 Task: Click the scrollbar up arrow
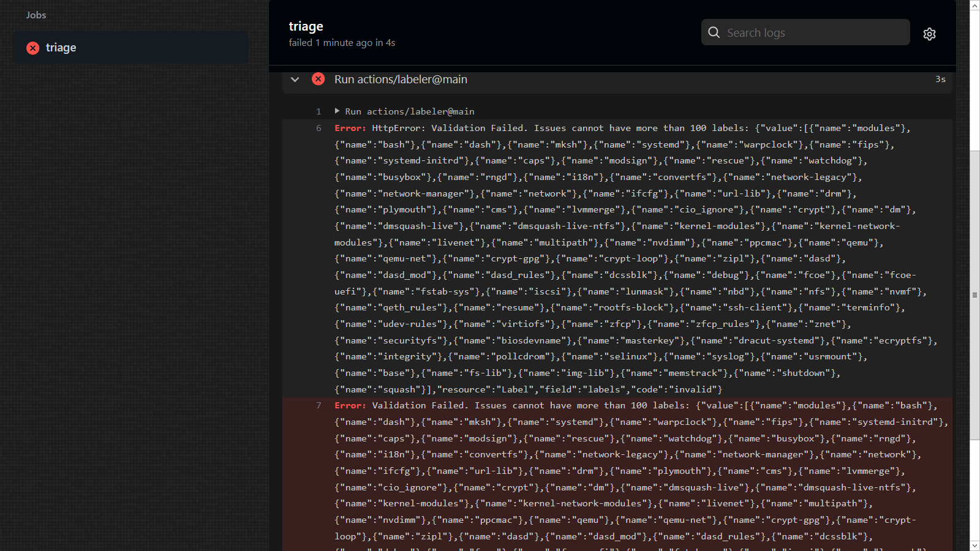tap(974, 6)
